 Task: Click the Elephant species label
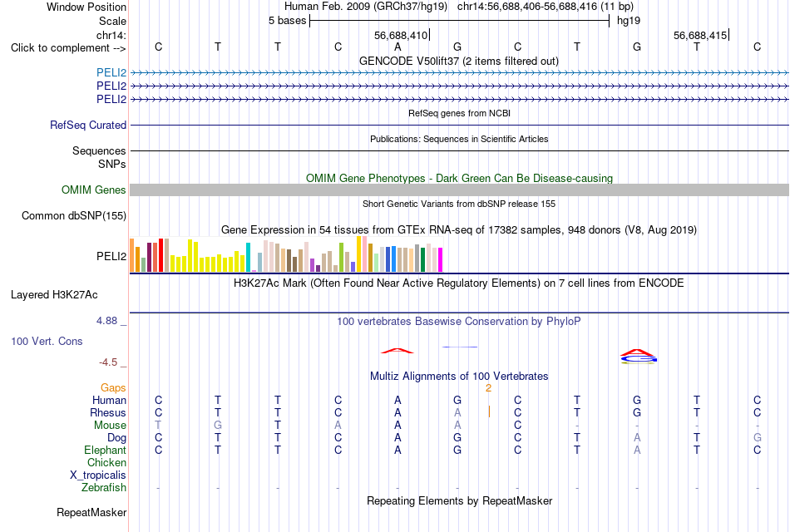point(105,450)
